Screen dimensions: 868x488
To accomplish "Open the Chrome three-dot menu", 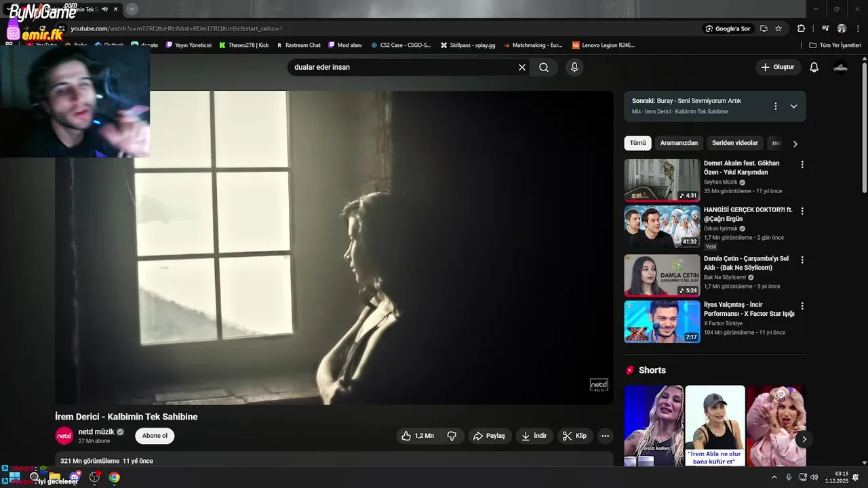I will click(x=859, y=28).
